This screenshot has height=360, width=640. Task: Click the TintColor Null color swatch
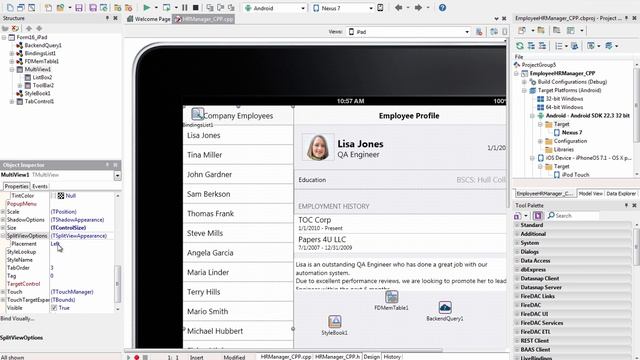61,196
